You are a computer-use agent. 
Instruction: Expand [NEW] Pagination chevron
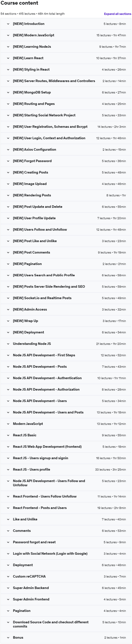pyautogui.click(x=8, y=264)
